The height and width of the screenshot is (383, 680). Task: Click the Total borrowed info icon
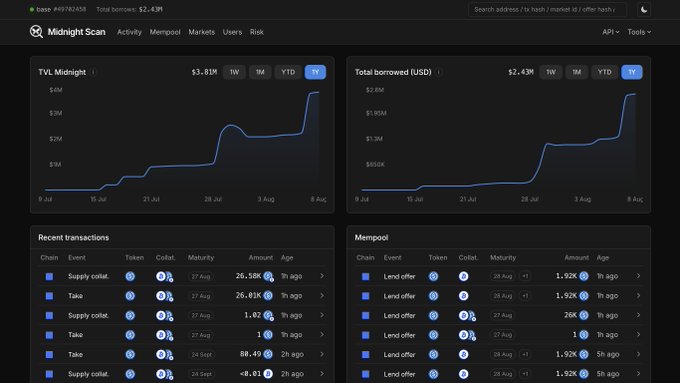(439, 72)
